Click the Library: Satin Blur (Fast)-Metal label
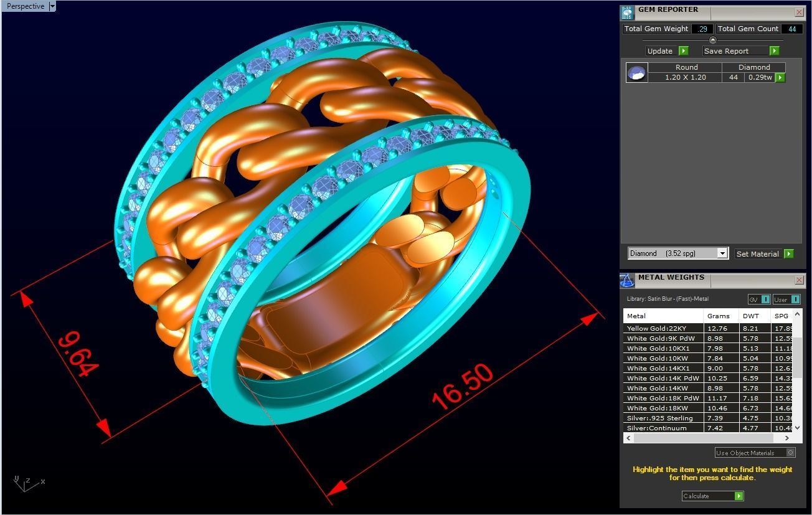Image resolution: width=812 pixels, height=515 pixels. [668, 299]
